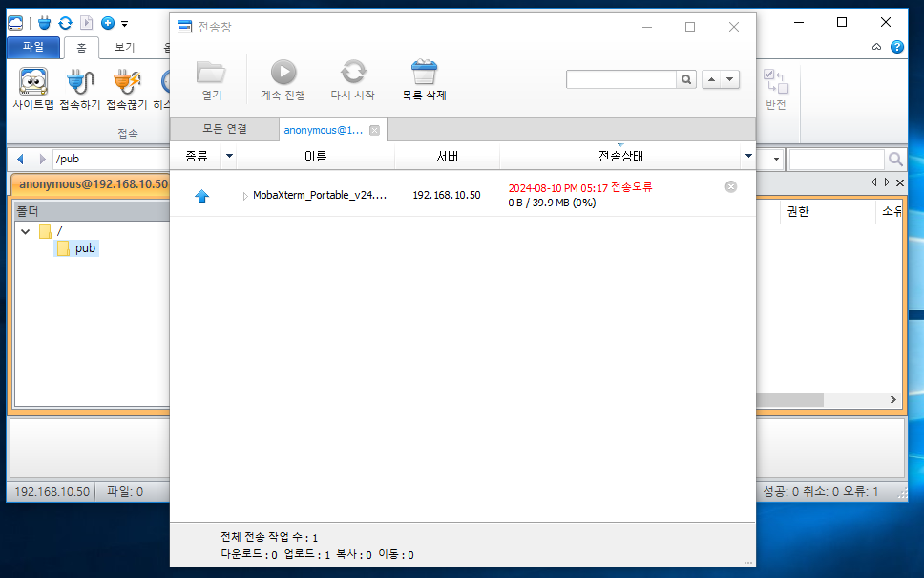The width and height of the screenshot is (924, 578).
Task: Click the blue plus icon in quick access toolbar
Action: [108, 23]
